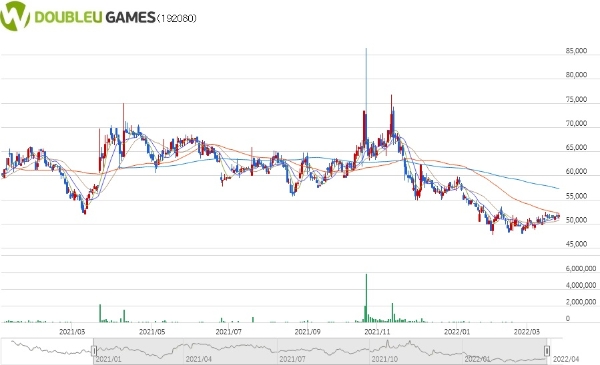The height and width of the screenshot is (365, 600).
Task: Click the 60,000 price axis label
Action: pos(576,172)
